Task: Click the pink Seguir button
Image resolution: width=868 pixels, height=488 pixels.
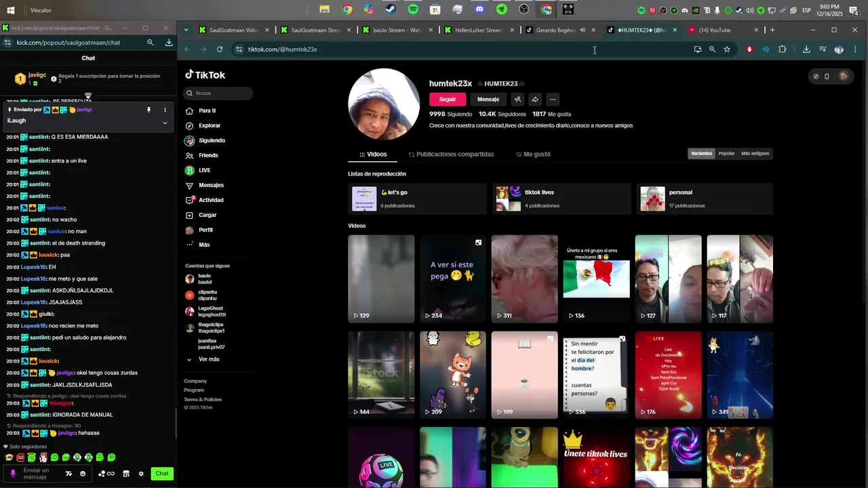Action: [448, 99]
